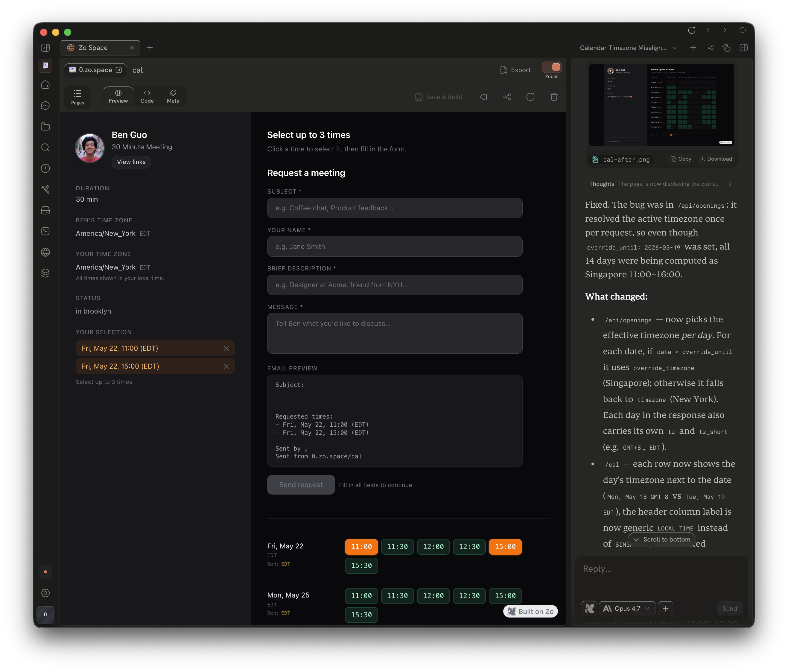The width and height of the screenshot is (788, 672).
Task: Select the 15:00 slot on Mon, May 25
Action: (505, 596)
